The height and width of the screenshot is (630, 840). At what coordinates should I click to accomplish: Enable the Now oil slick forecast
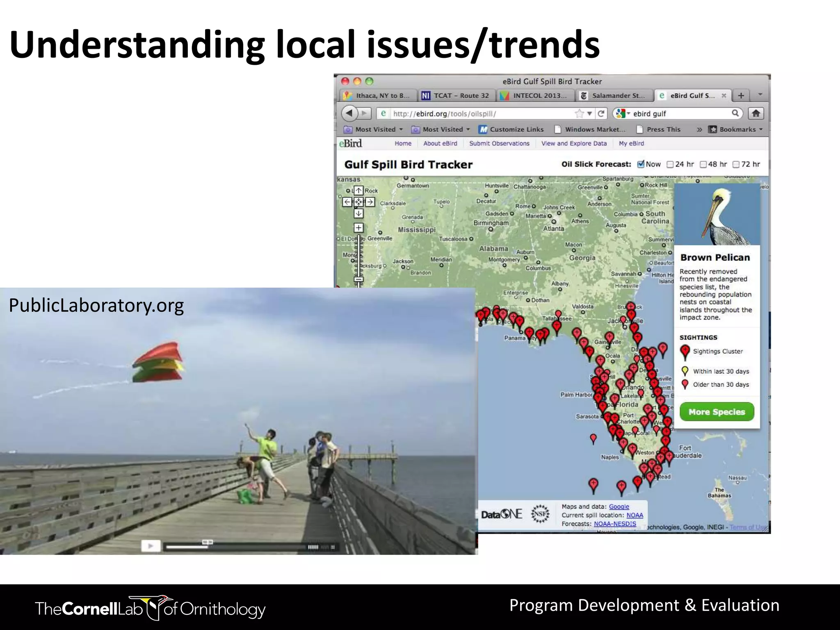click(x=641, y=164)
